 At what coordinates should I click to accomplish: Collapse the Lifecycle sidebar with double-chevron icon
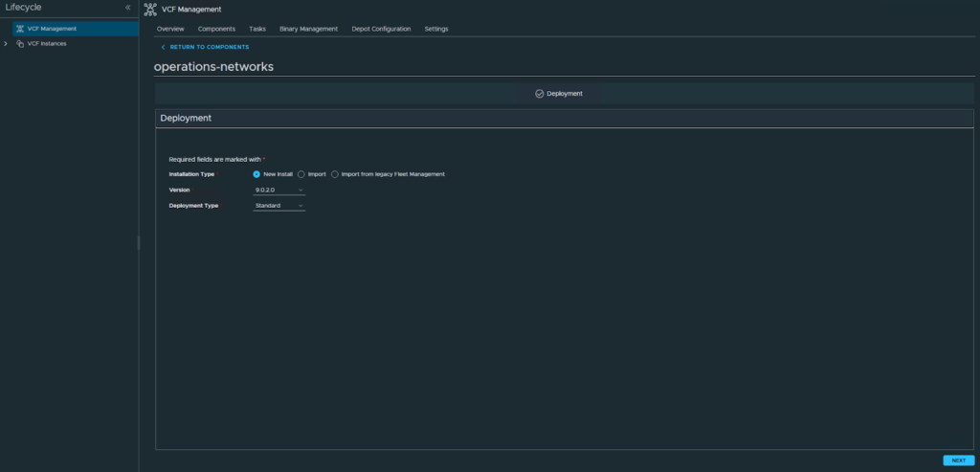coord(127,8)
